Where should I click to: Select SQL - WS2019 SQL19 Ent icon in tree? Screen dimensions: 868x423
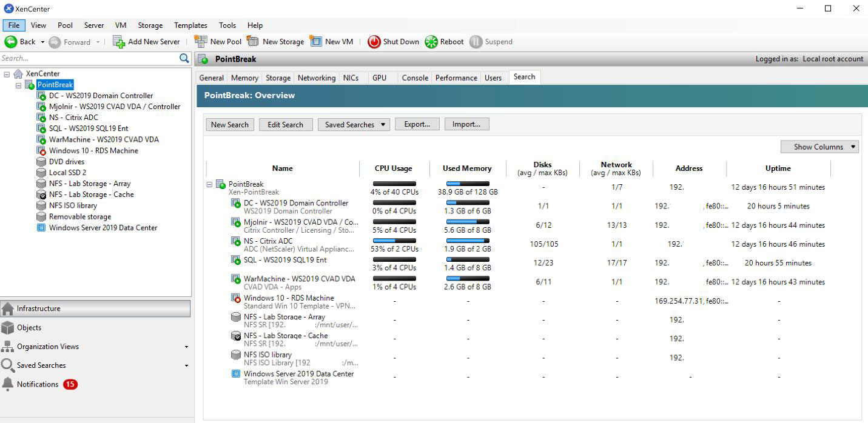(x=41, y=128)
